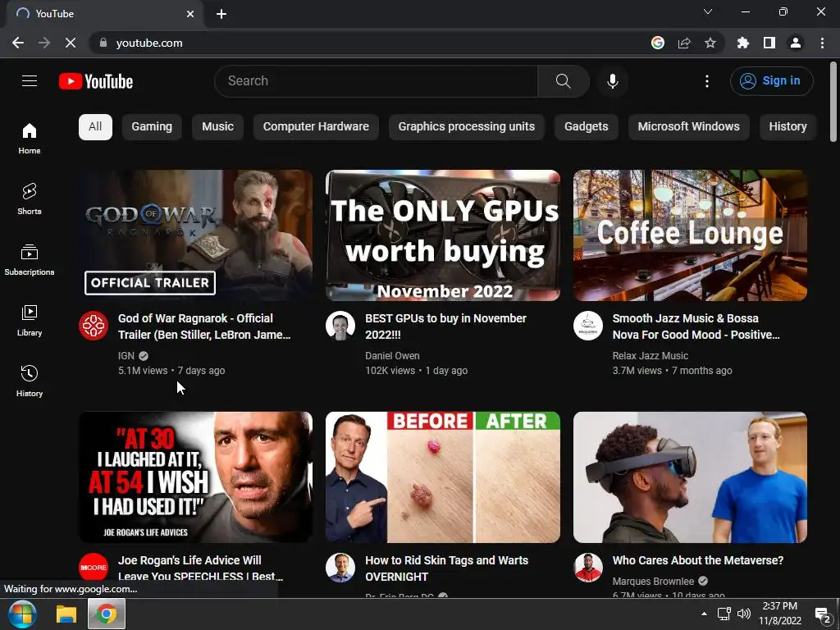The width and height of the screenshot is (840, 630).
Task: Open IGN channel avatar
Action: tap(94, 326)
